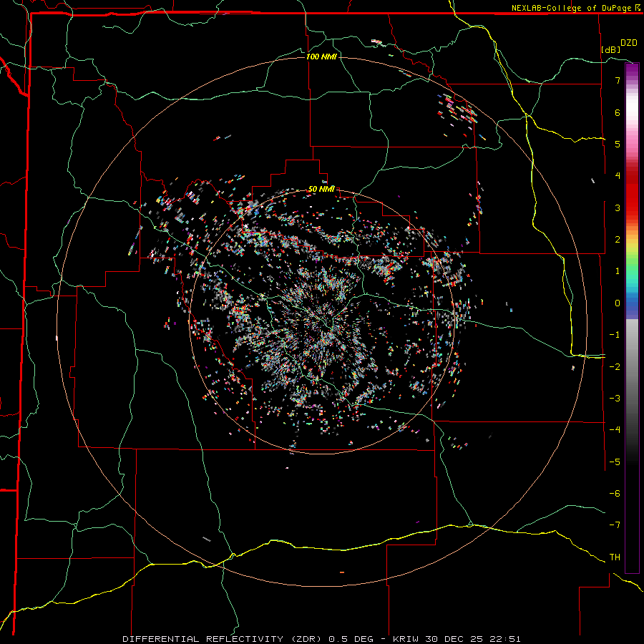Click the [dB] unit label
Screen dimensions: 644x644
click(611, 49)
